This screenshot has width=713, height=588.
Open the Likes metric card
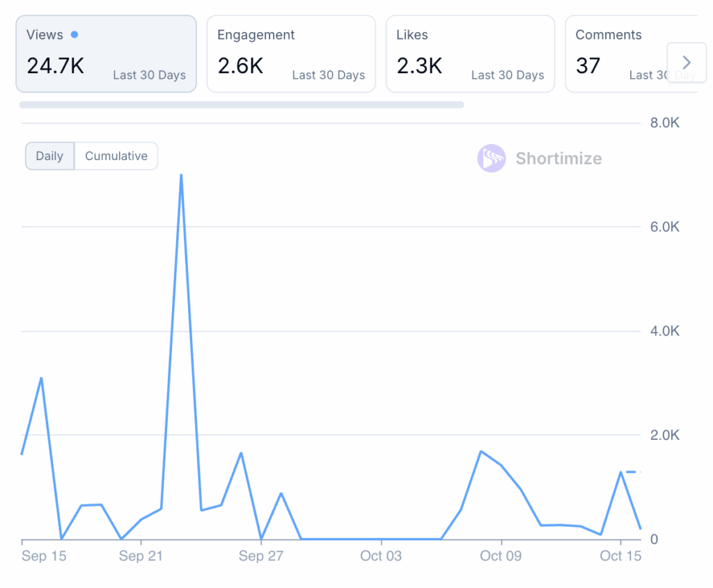click(x=470, y=54)
